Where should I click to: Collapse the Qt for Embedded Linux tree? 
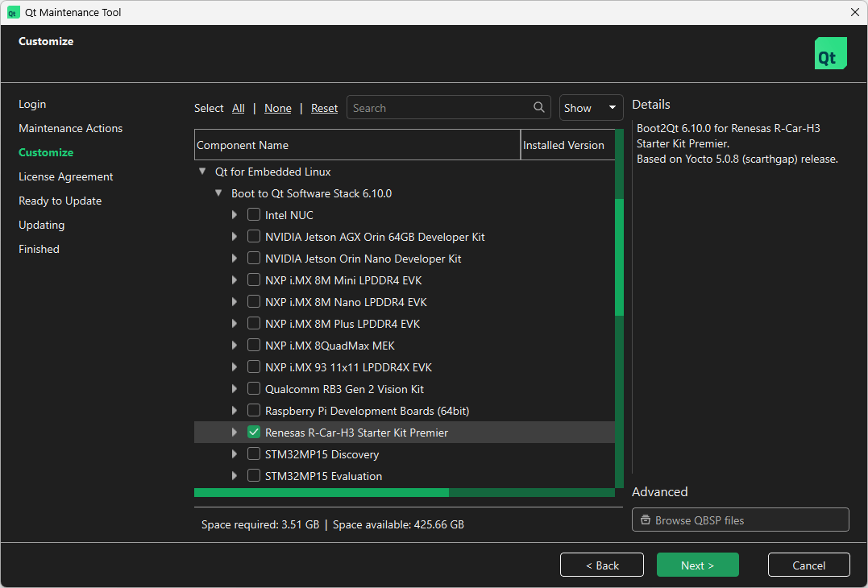point(202,171)
